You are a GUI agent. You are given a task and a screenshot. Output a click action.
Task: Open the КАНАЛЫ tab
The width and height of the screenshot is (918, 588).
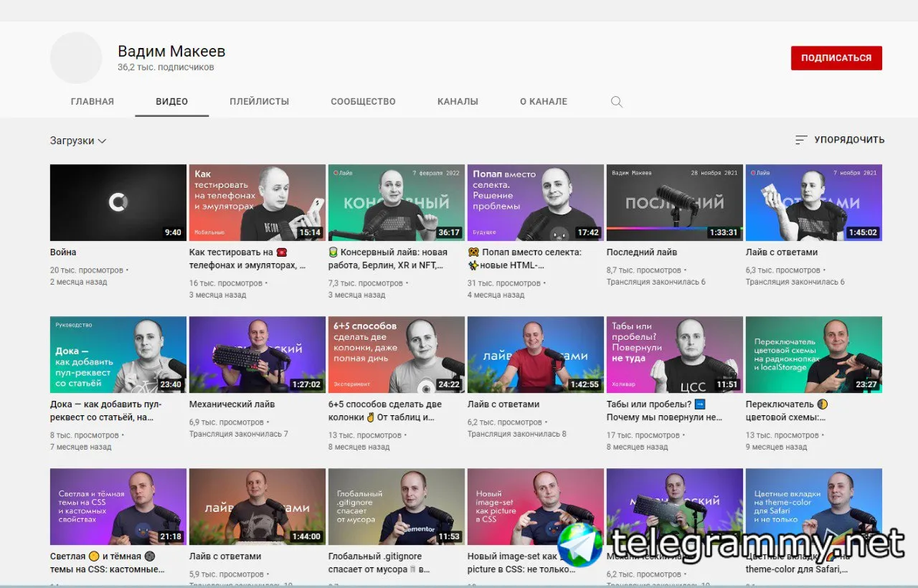(458, 102)
